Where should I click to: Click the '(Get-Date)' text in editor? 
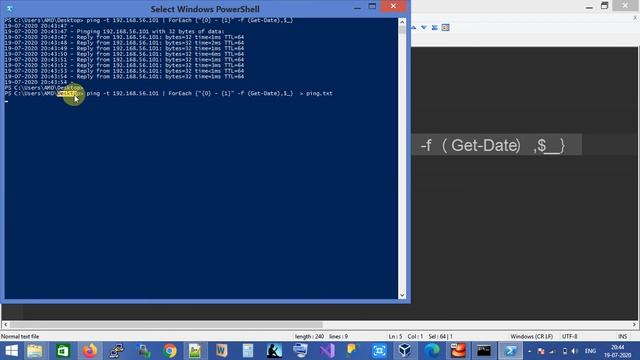(x=482, y=145)
